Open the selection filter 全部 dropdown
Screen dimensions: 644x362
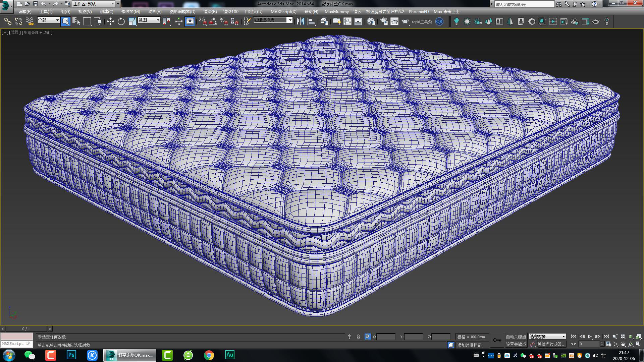point(49,21)
